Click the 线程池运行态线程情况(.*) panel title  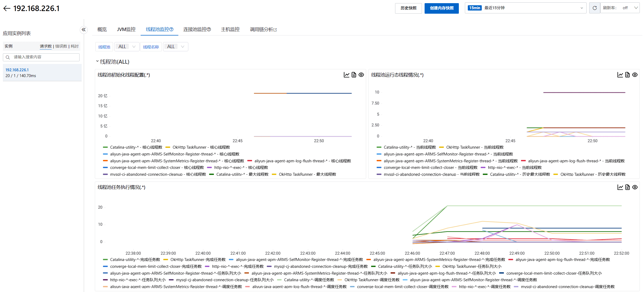(397, 75)
